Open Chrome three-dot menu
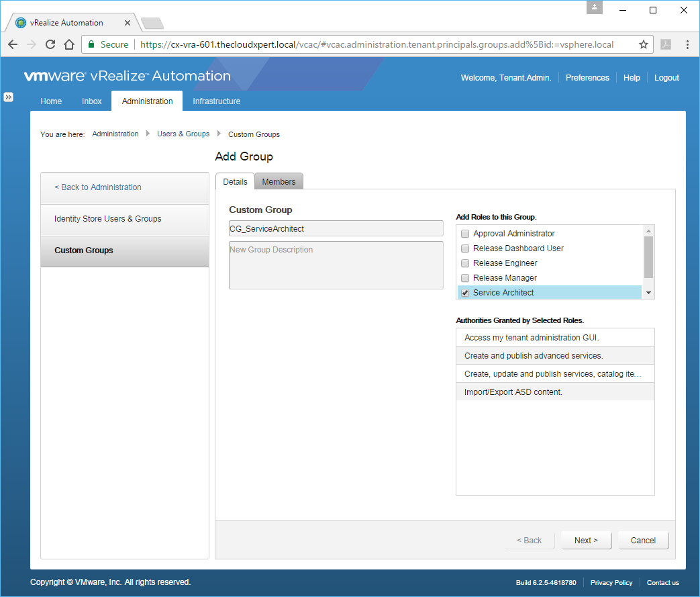 coord(687,44)
